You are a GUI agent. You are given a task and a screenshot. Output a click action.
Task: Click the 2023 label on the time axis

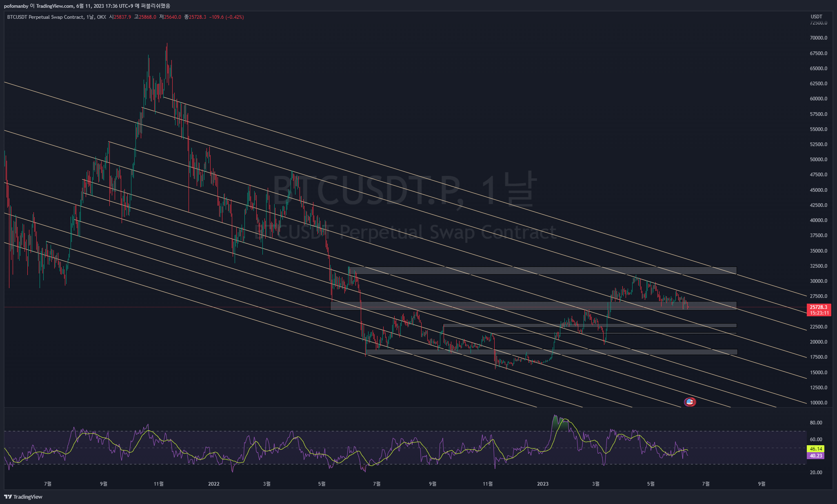coord(542,484)
